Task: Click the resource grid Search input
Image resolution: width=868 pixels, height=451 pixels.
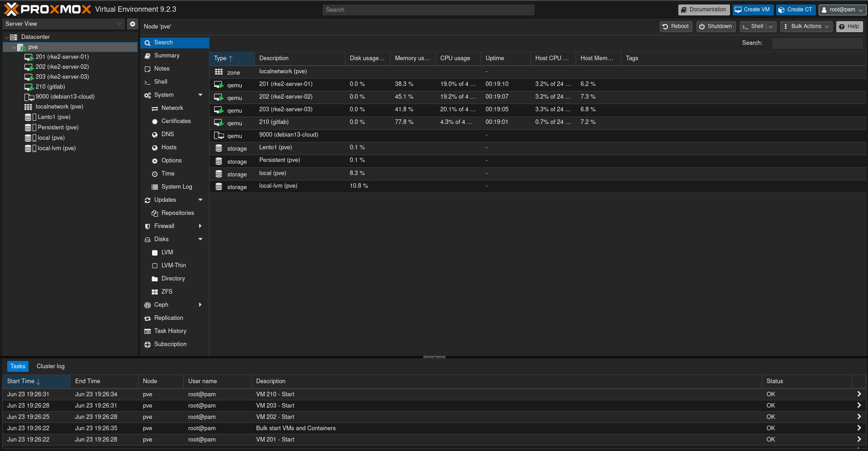Action: pos(817,43)
